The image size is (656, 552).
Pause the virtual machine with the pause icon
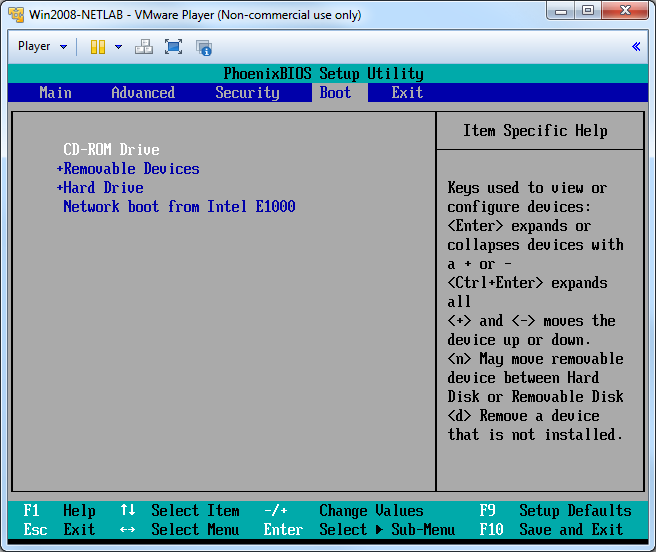point(98,46)
